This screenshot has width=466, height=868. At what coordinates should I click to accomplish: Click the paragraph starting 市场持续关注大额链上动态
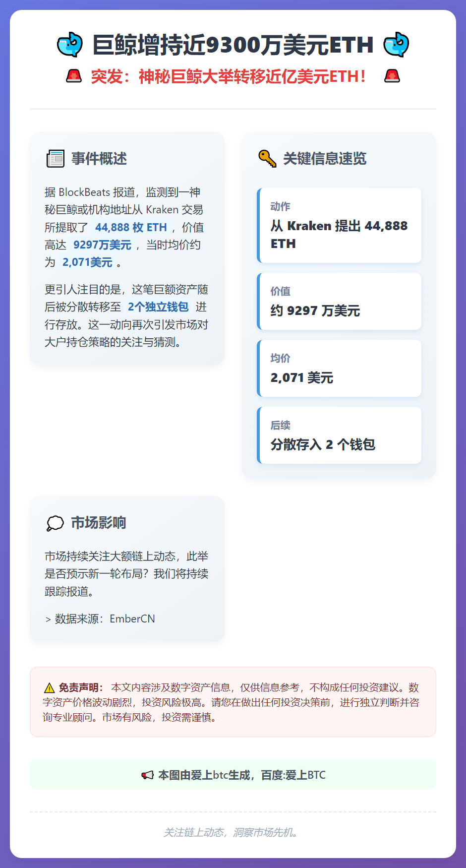127,573
